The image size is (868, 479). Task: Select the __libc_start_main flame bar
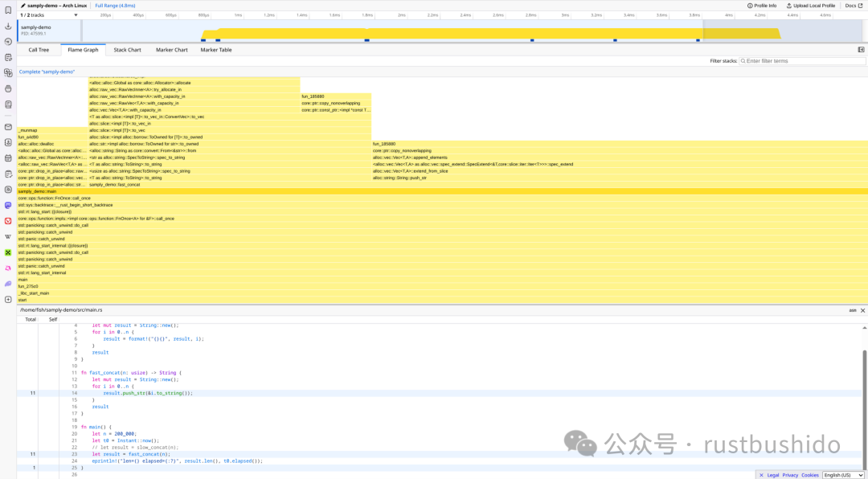pos(442,293)
